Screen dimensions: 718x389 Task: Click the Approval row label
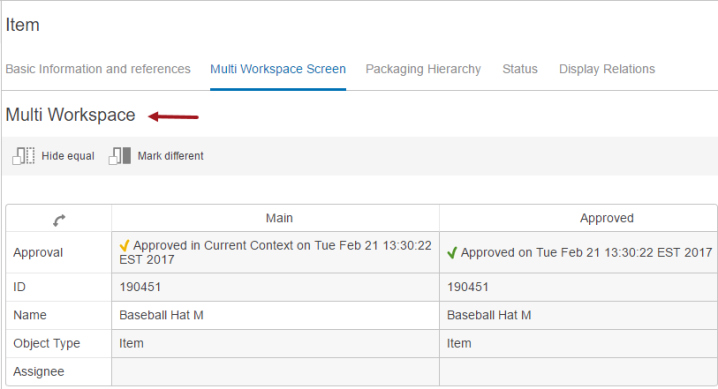point(38,253)
